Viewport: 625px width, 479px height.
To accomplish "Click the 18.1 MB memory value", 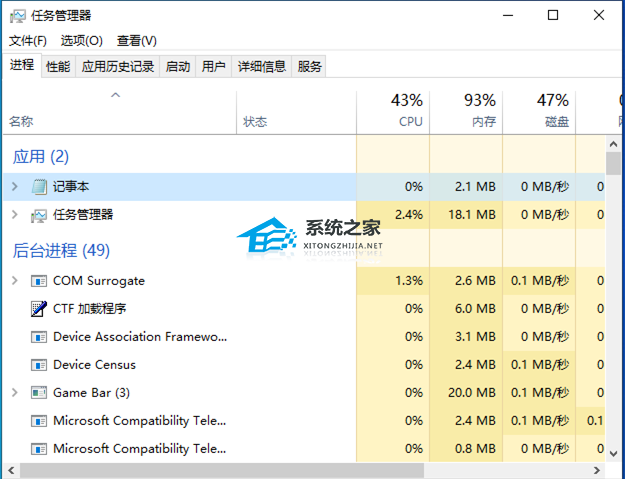I will tap(472, 215).
